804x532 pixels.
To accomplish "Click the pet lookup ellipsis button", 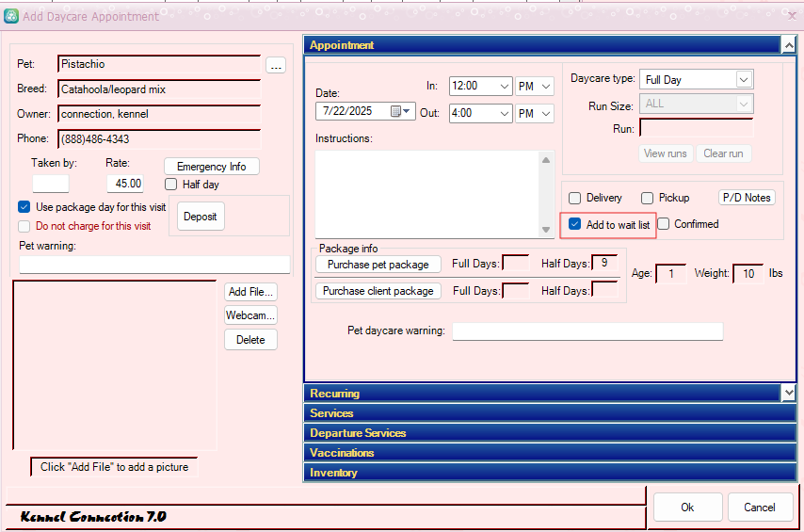I will pyautogui.click(x=275, y=65).
